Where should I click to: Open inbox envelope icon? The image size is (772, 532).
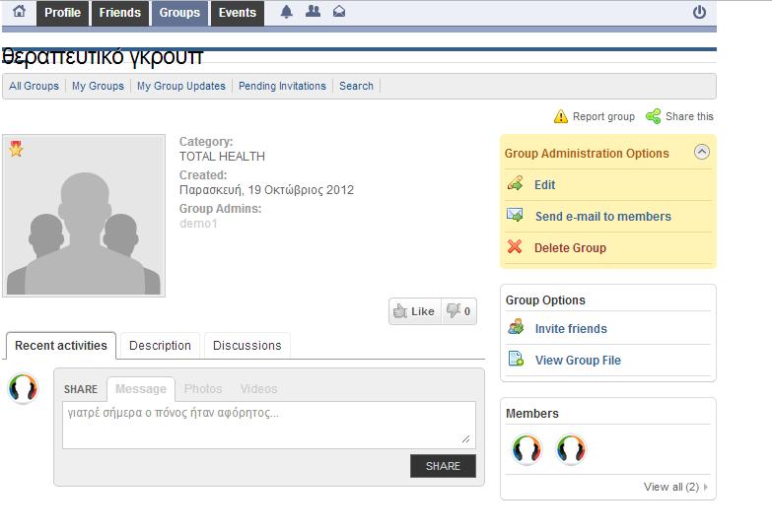pos(339,11)
